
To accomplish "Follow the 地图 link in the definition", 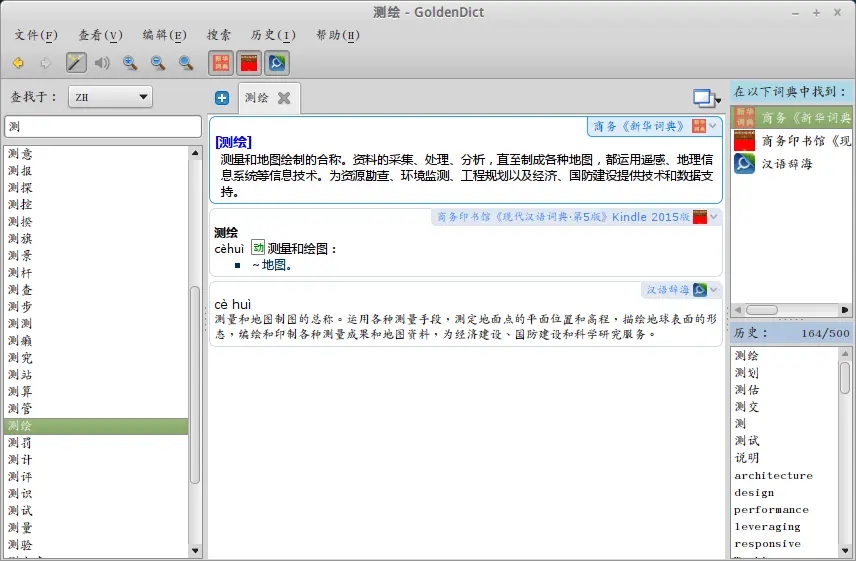I will tap(275, 265).
